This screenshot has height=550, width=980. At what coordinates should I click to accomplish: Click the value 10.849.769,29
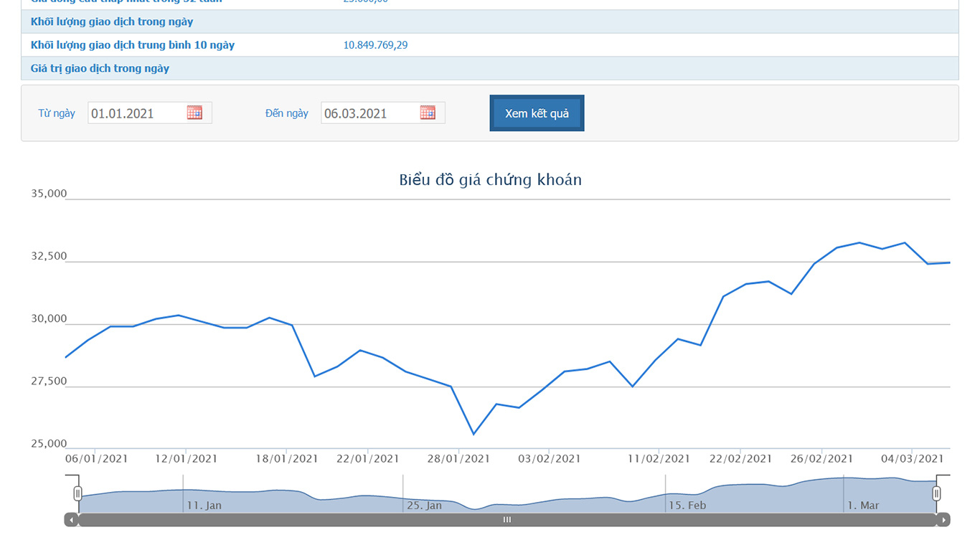coord(375,45)
